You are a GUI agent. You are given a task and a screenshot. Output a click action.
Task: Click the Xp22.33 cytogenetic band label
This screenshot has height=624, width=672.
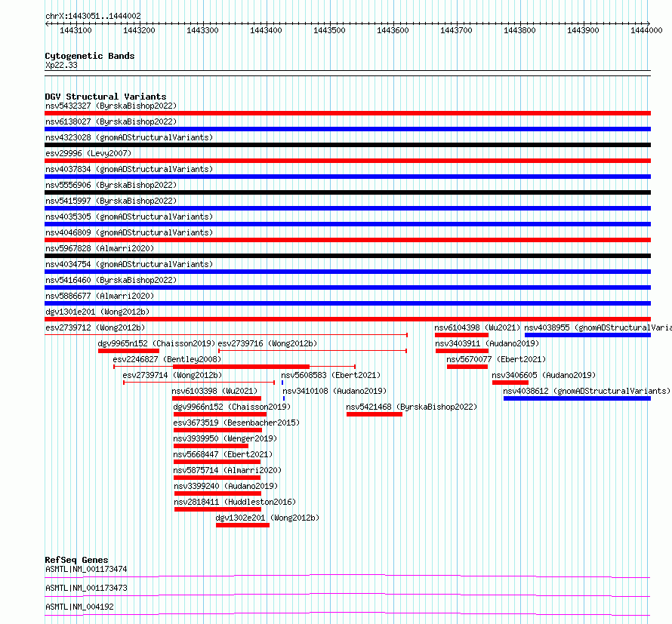[x=61, y=65]
